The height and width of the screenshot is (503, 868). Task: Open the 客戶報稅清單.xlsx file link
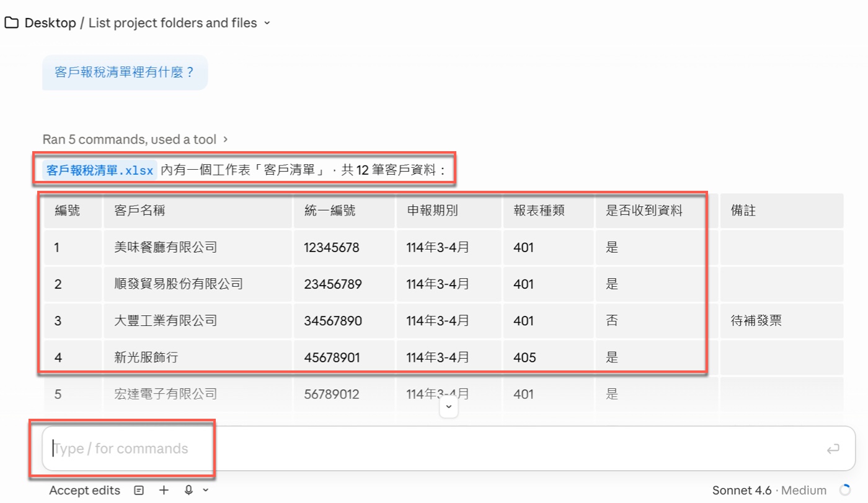99,168
